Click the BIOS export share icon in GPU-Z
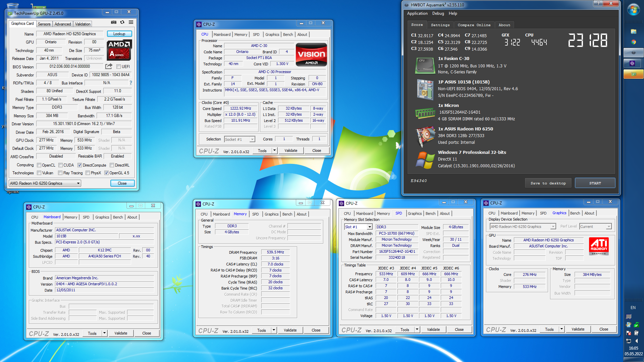 [x=109, y=66]
